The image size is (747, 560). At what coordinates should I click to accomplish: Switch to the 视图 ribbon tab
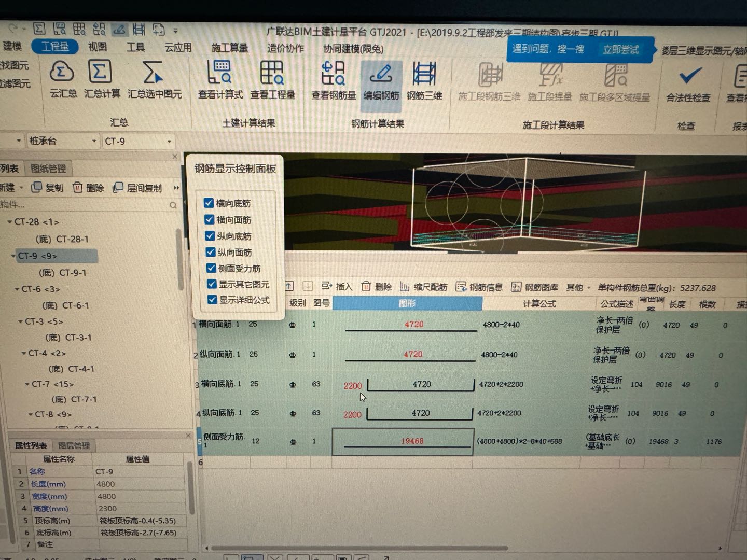click(97, 47)
